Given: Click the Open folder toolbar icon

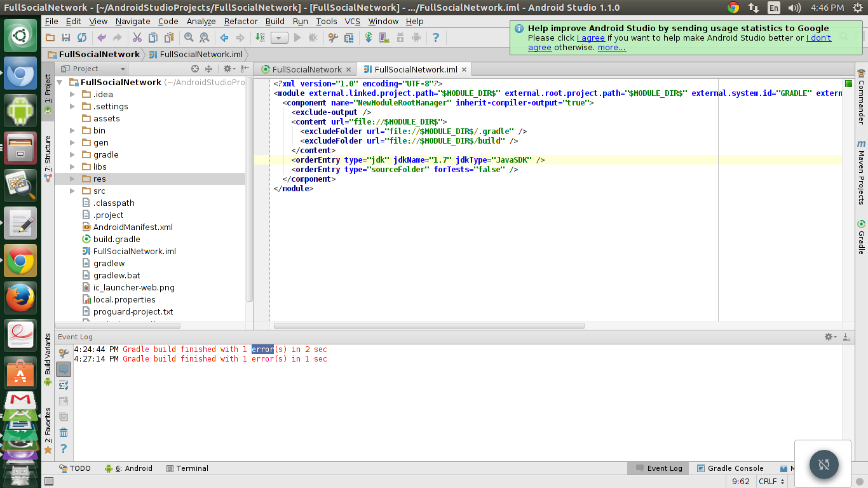Looking at the screenshot, I should (x=50, y=38).
